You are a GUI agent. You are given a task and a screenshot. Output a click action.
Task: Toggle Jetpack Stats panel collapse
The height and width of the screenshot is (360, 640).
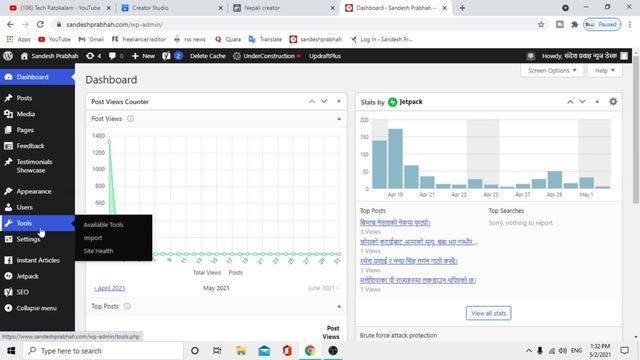pos(597,101)
